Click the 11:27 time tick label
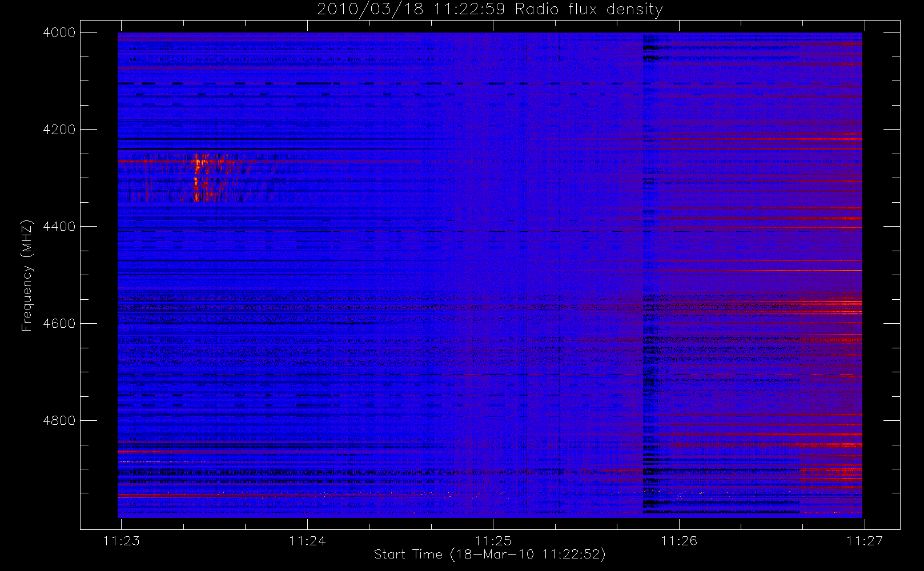The image size is (924, 571). [x=865, y=541]
